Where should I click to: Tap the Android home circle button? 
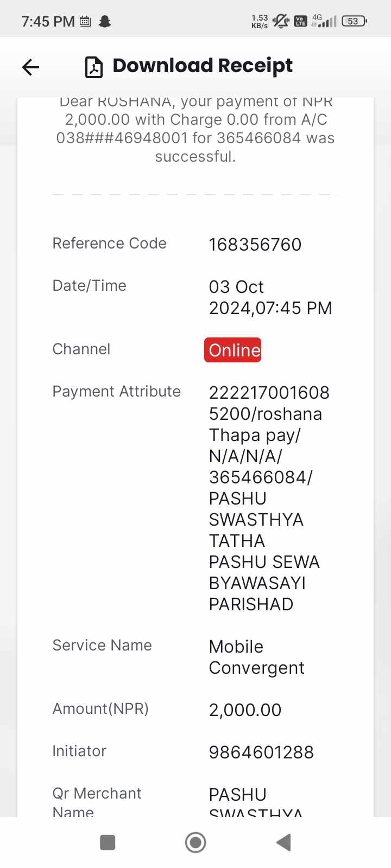[x=195, y=843]
